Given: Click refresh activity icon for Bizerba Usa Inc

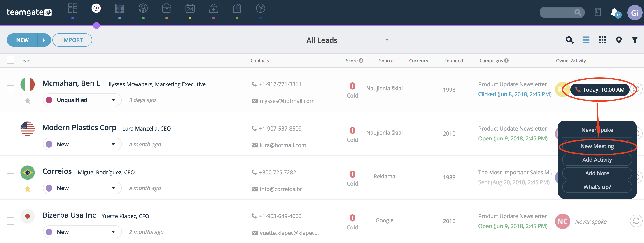Looking at the screenshot, I should (636, 221).
